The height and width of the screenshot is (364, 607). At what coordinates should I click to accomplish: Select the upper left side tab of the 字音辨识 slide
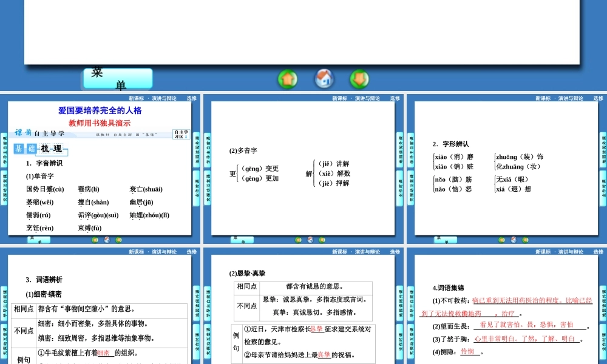(x=4, y=150)
